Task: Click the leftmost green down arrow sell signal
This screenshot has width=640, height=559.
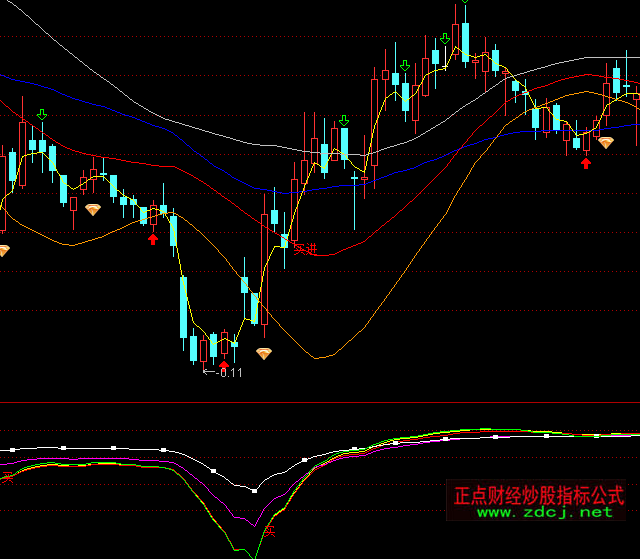Action: tap(41, 116)
